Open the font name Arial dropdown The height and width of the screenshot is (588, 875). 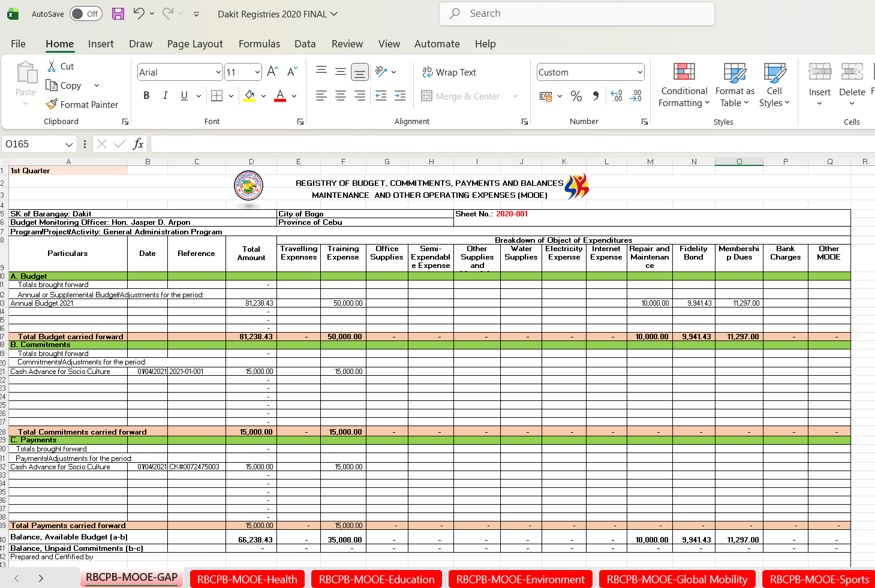click(218, 73)
